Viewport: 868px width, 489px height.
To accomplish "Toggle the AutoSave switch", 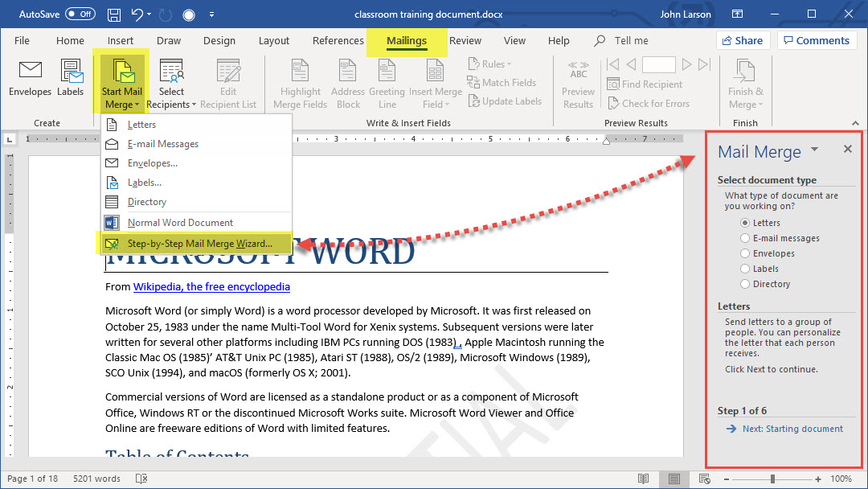I will 80,14.
